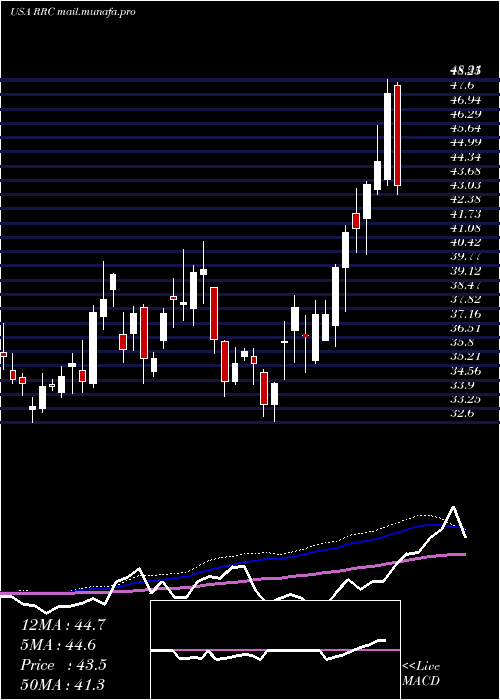
Task: Click the 37.16 price axis label
Action: click(465, 314)
